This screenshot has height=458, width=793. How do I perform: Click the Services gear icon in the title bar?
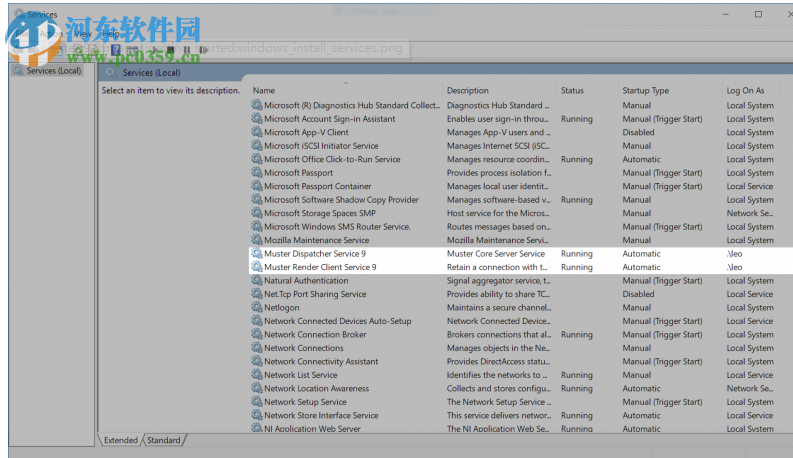point(19,14)
